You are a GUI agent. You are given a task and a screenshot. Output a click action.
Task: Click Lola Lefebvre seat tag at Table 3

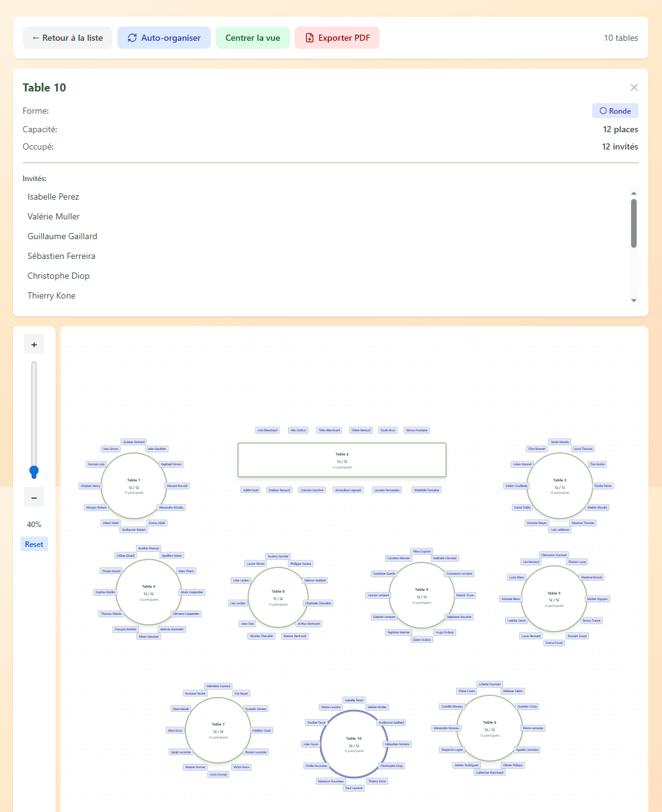point(559,530)
